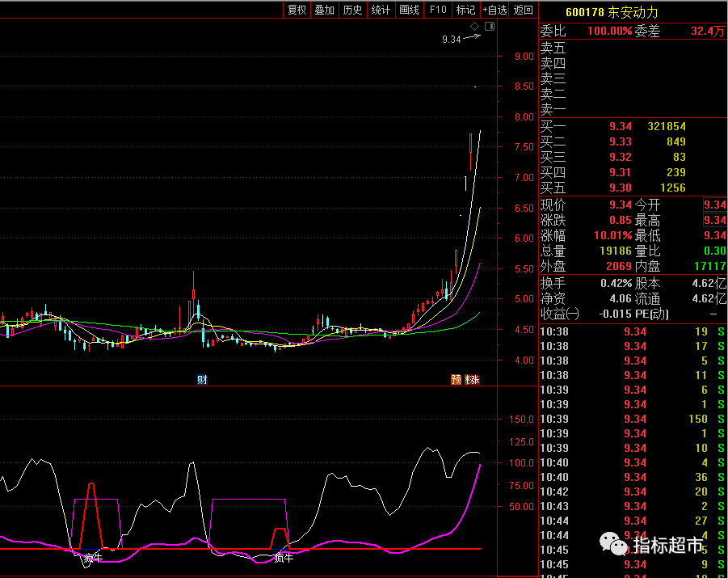728x578 pixels.
Task: Click the blue 财 financial marker icon
Action: coord(202,379)
